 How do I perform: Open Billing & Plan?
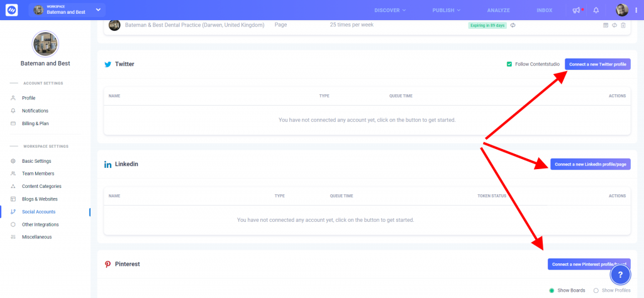[36, 124]
